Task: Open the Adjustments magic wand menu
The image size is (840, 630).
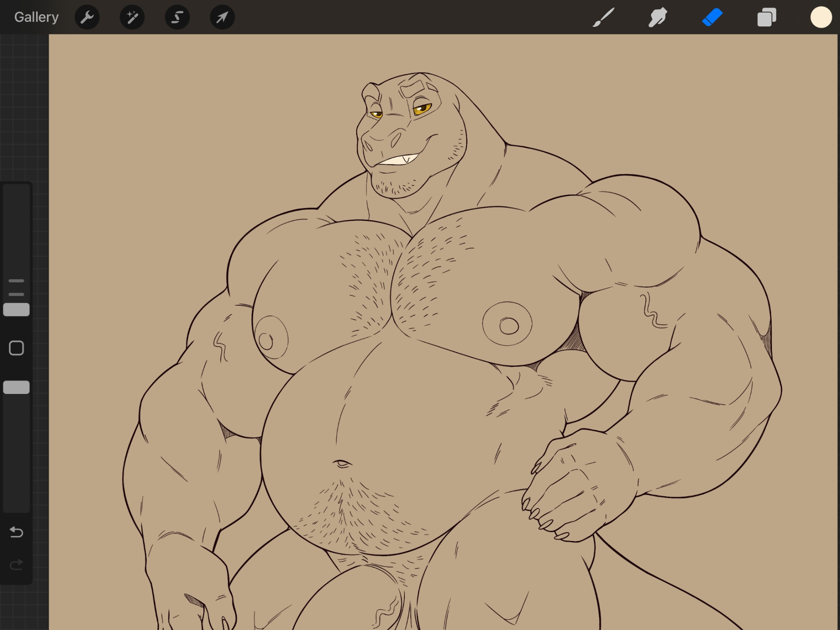Action: tap(132, 17)
